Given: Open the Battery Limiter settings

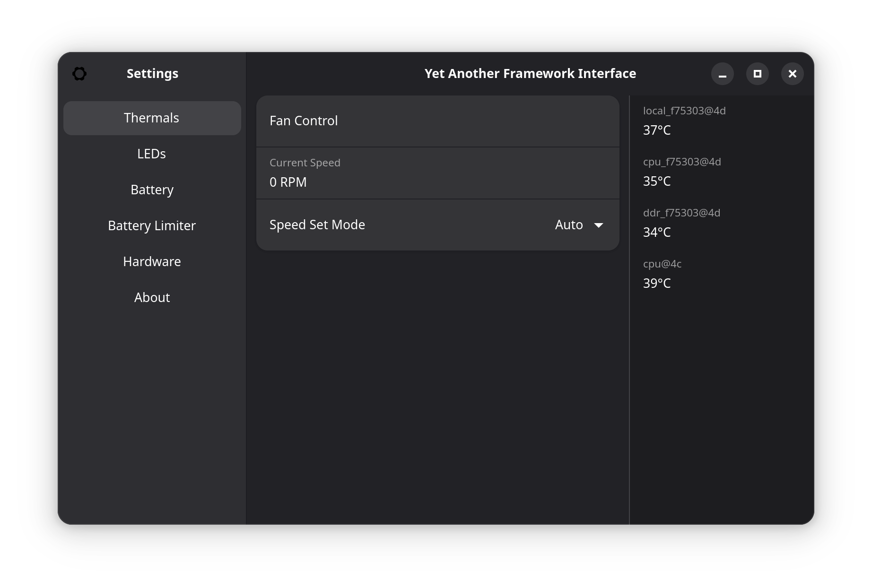Looking at the screenshot, I should pos(152,225).
